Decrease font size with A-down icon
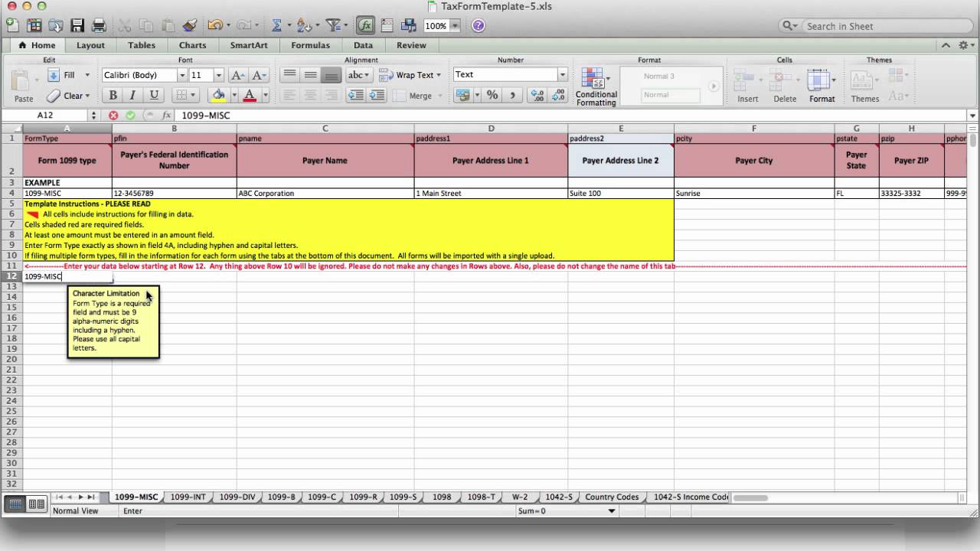980x551 pixels. tap(259, 75)
